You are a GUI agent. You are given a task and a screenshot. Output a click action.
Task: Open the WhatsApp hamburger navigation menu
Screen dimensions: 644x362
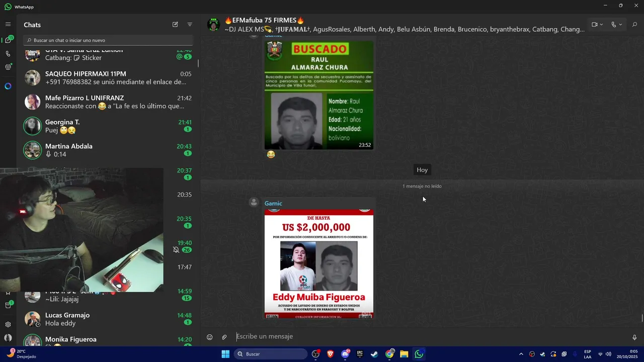(x=8, y=24)
